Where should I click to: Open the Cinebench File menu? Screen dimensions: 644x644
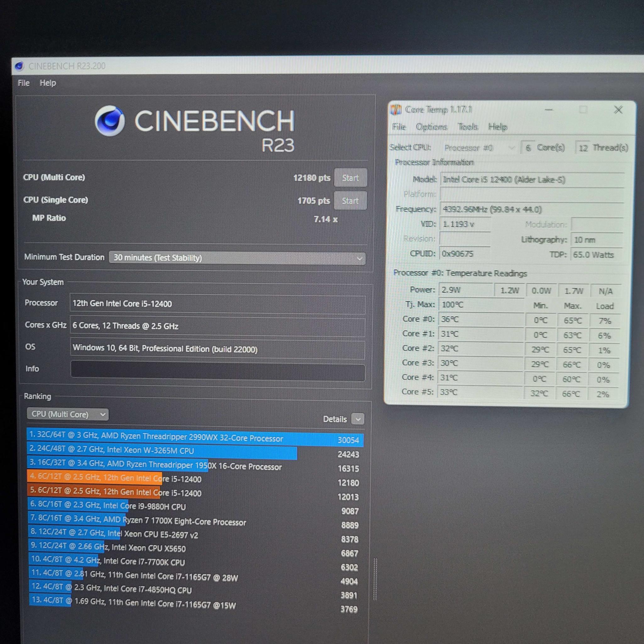pos(24,83)
